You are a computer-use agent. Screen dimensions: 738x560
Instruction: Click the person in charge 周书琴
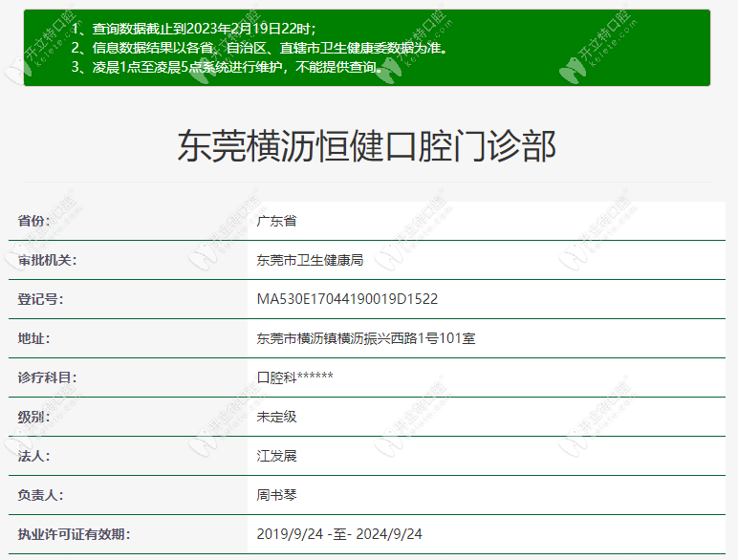tap(277, 495)
